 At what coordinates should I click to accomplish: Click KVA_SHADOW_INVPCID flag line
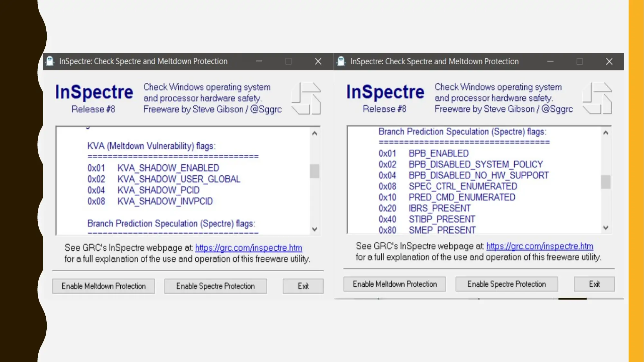150,201
